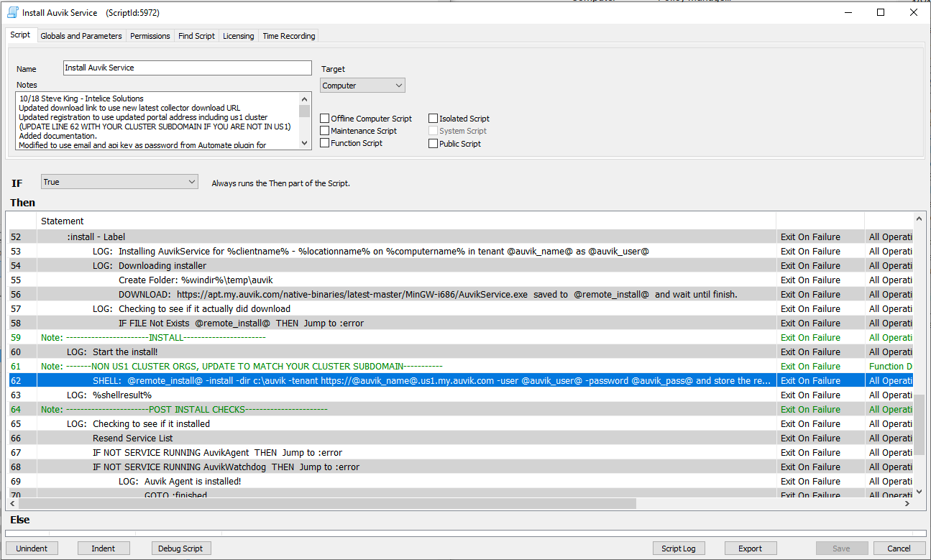Image resolution: width=931 pixels, height=560 pixels.
Task: Enable Offline Computer Script checkbox
Action: (x=325, y=119)
